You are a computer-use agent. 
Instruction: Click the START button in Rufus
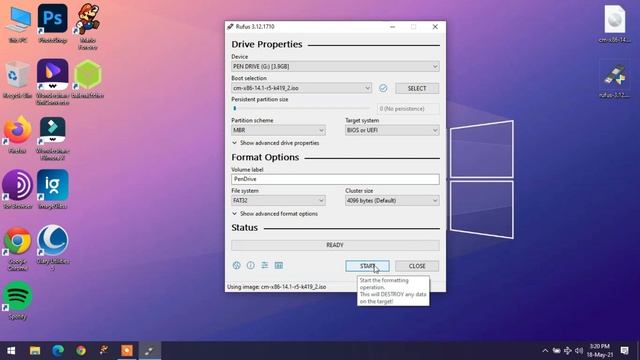pyautogui.click(x=367, y=266)
